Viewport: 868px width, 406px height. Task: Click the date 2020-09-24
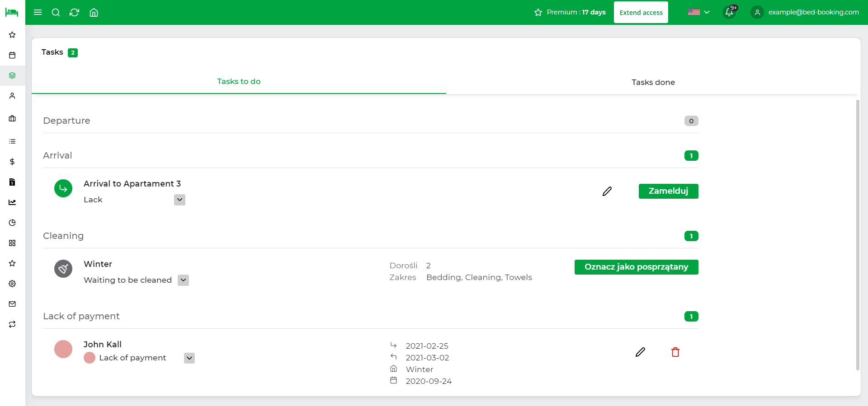pyautogui.click(x=429, y=381)
